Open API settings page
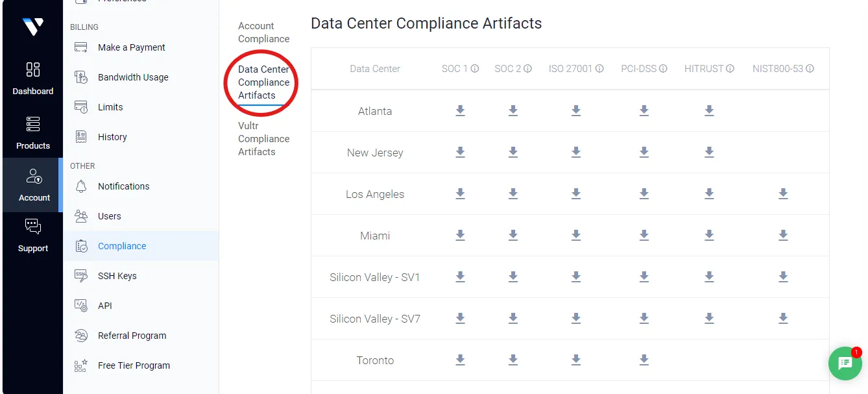Viewport: 868px width, 394px height. coord(105,306)
